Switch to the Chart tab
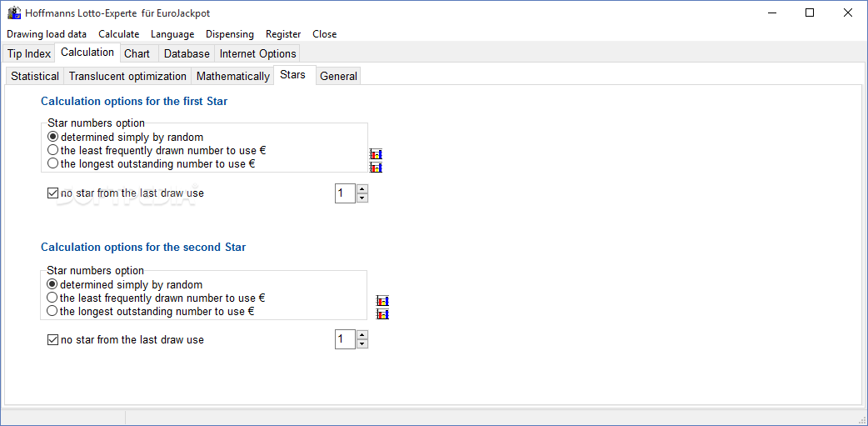Image resolution: width=868 pixels, height=426 pixels. [137, 53]
